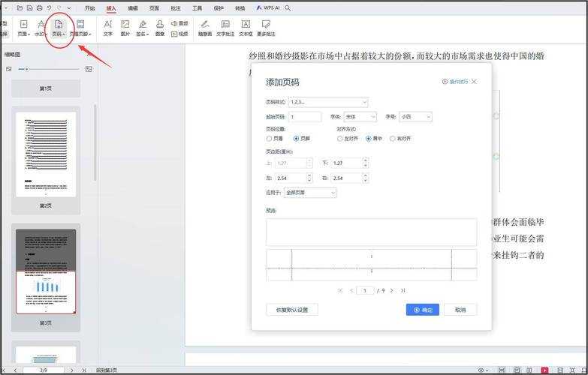The height and width of the screenshot is (375, 588).
Task: Open the 字号 font size dropdown
Action: (415, 117)
